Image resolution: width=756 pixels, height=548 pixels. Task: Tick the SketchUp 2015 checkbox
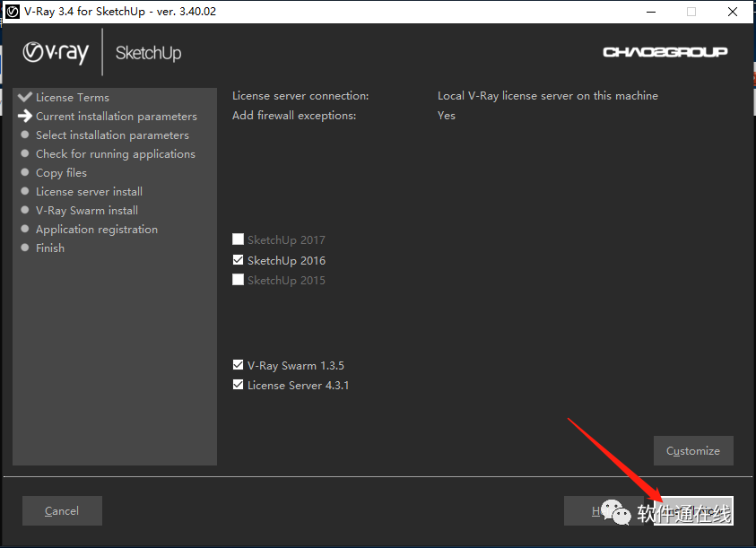pyautogui.click(x=238, y=280)
